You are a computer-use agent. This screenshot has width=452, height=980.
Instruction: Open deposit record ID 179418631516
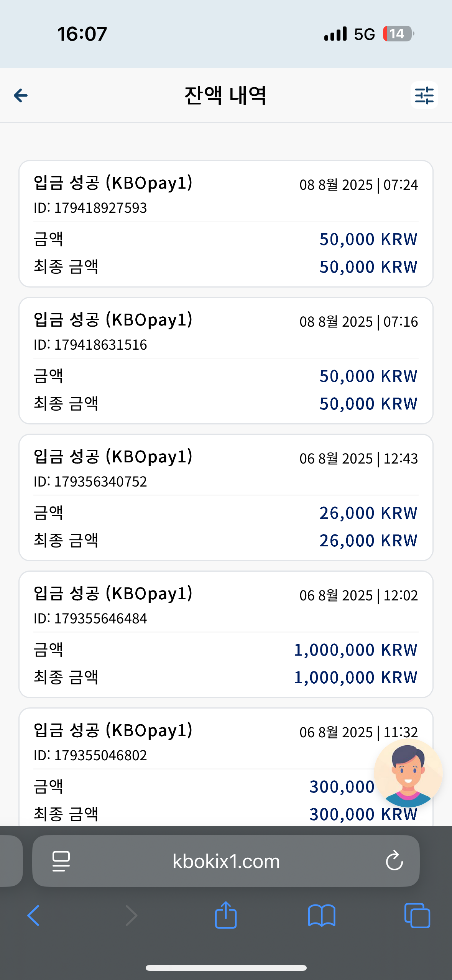pos(226,361)
